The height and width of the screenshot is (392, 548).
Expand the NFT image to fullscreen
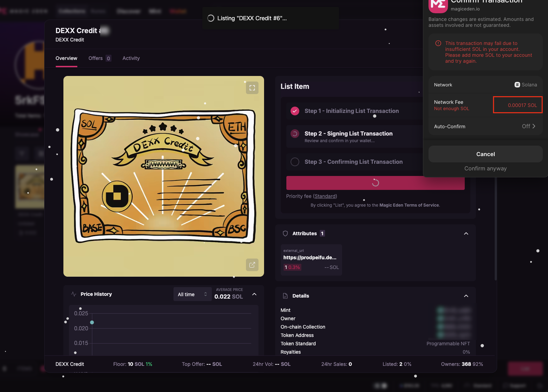(x=252, y=88)
